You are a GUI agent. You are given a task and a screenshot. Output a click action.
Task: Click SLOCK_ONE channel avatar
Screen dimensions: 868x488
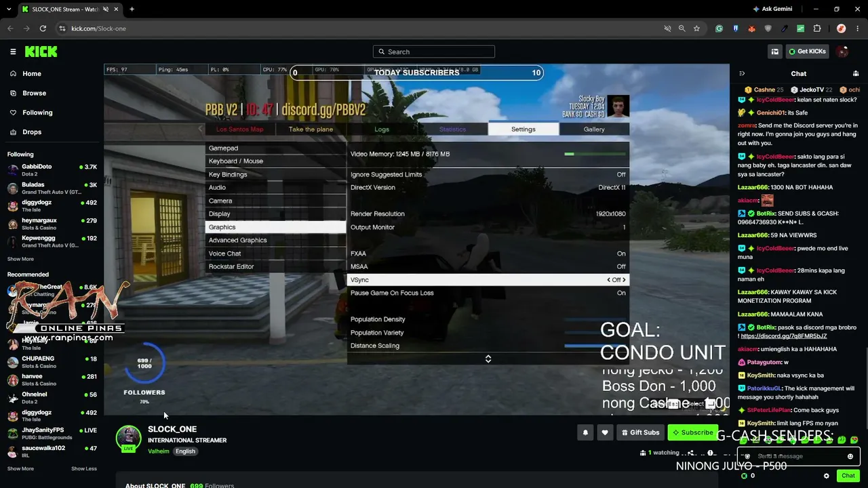click(x=128, y=438)
